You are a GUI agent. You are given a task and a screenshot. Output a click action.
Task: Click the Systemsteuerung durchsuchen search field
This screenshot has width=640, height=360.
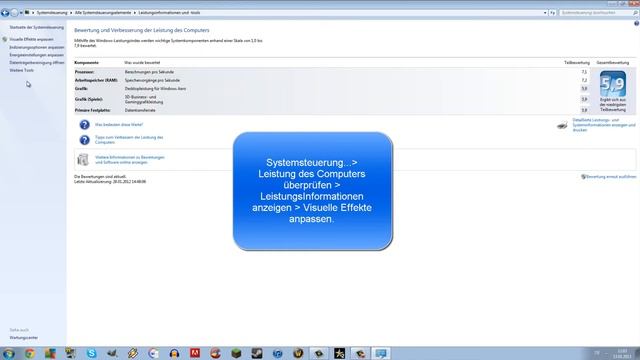pos(595,13)
